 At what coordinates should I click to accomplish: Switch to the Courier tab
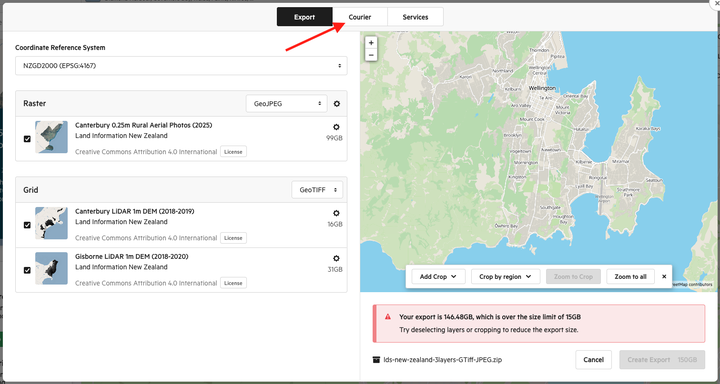(360, 17)
